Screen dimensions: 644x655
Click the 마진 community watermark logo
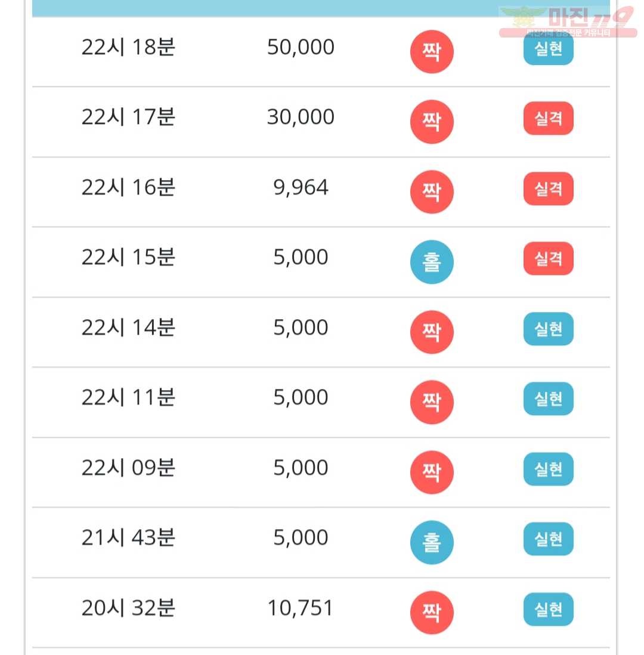click(x=568, y=21)
